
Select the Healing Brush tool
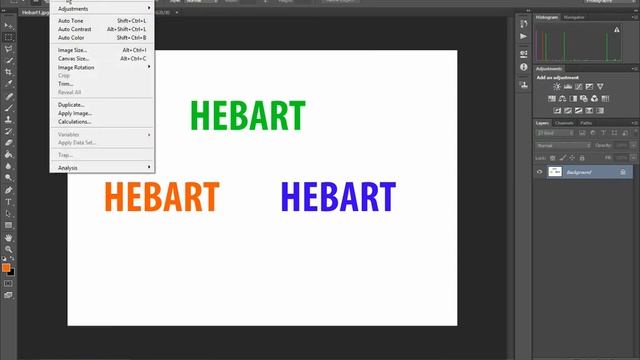click(8, 96)
